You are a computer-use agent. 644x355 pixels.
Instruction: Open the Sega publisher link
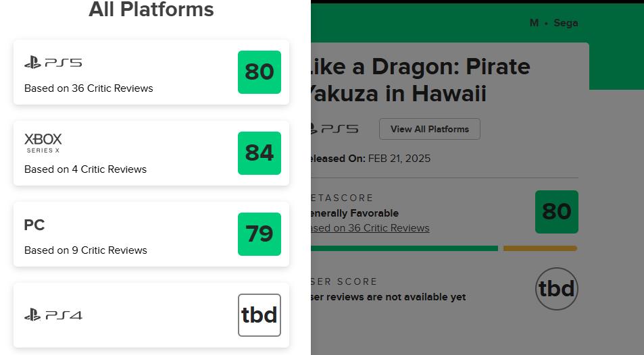566,23
